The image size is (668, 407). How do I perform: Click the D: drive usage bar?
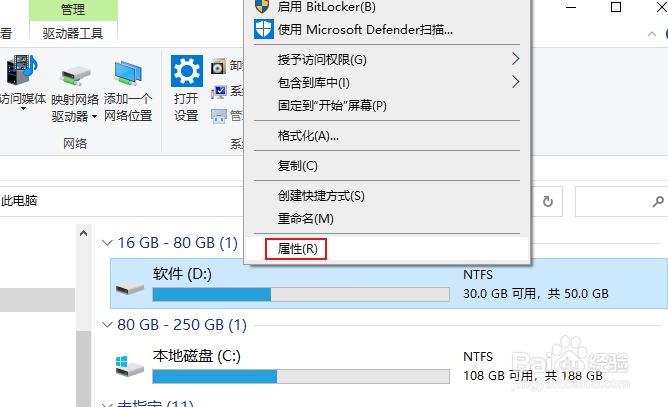(x=301, y=294)
